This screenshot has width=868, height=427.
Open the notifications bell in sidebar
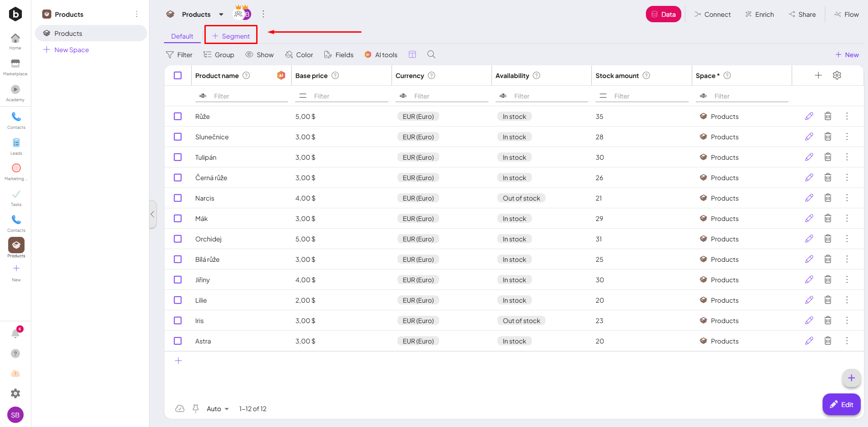pos(15,334)
